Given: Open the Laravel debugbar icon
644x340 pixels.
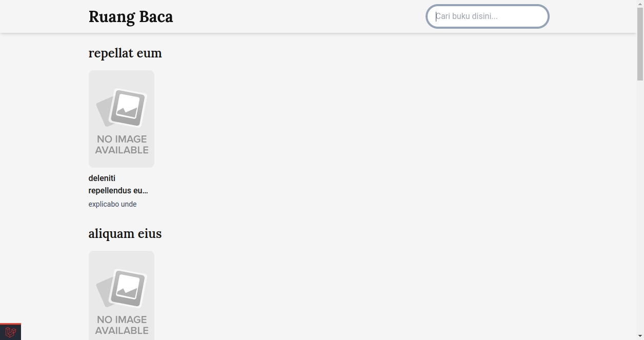Looking at the screenshot, I should click(x=10, y=332).
